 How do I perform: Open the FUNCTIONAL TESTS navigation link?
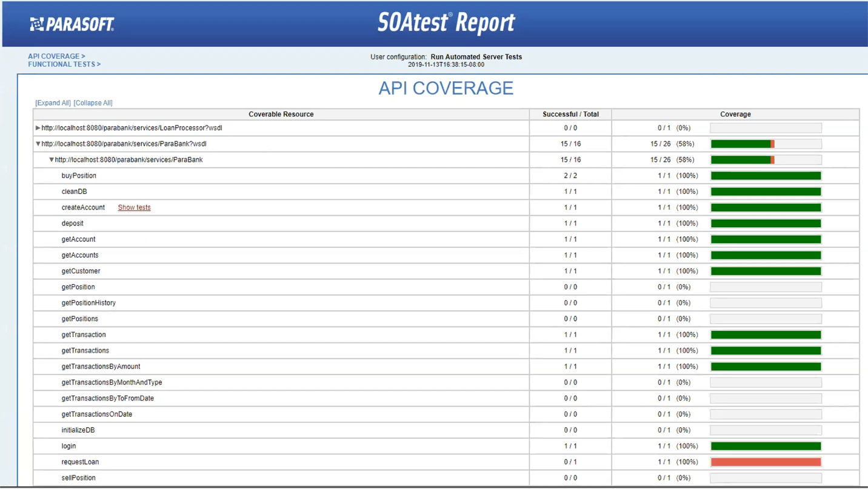[x=64, y=64]
